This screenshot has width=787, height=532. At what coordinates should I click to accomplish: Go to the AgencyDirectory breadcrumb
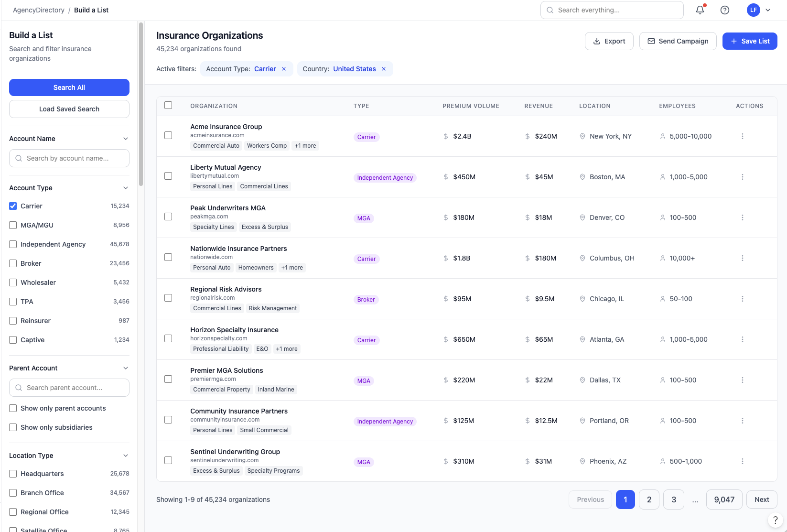pos(39,10)
